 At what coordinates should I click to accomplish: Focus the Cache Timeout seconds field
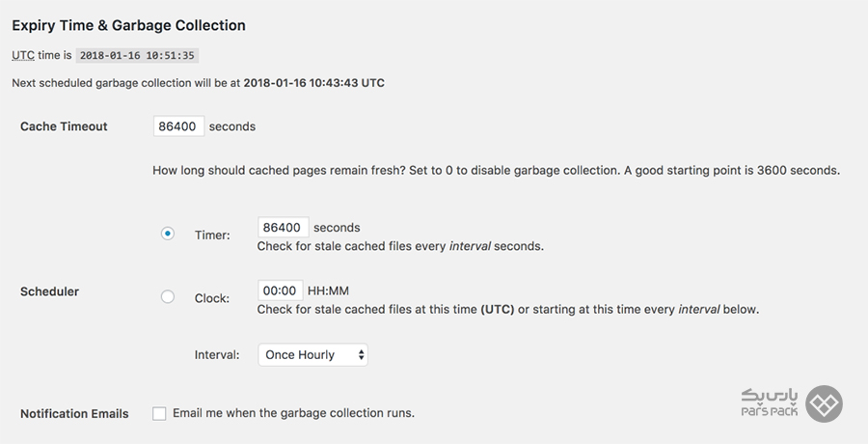tap(178, 126)
